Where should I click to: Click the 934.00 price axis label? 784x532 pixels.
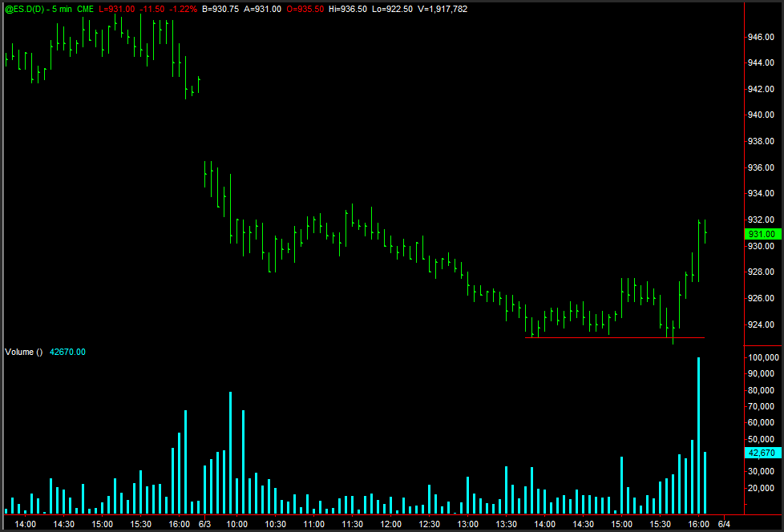click(x=761, y=193)
